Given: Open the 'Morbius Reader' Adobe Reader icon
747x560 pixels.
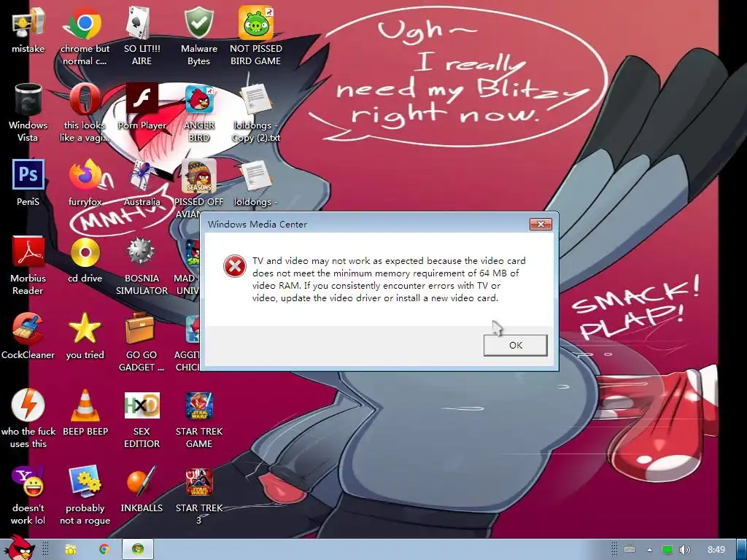Looking at the screenshot, I should 28,252.
